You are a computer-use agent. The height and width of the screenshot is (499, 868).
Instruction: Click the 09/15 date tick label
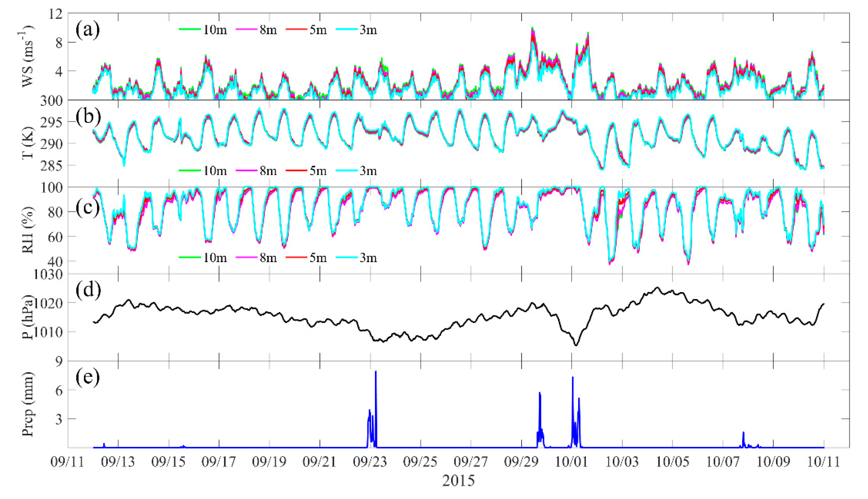(168, 462)
